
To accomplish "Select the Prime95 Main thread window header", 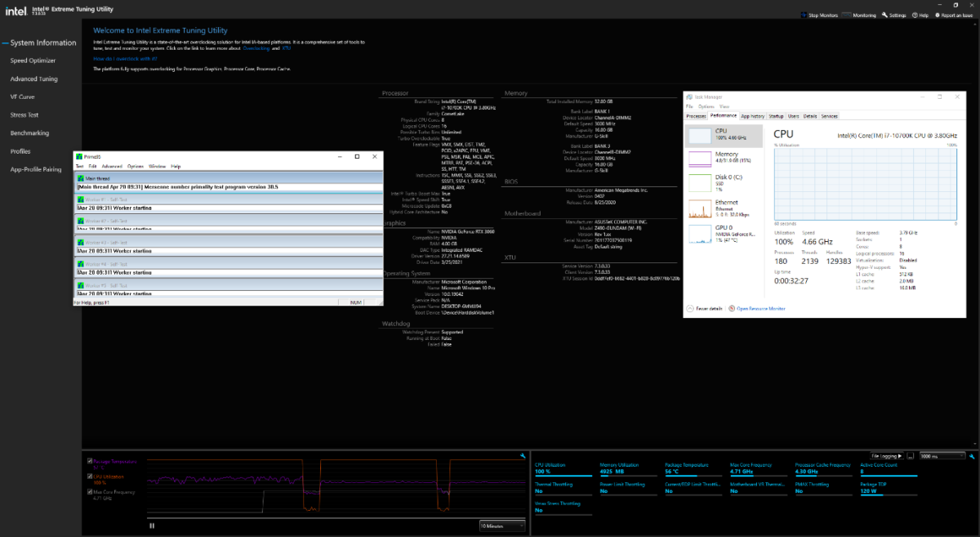I will click(x=228, y=177).
